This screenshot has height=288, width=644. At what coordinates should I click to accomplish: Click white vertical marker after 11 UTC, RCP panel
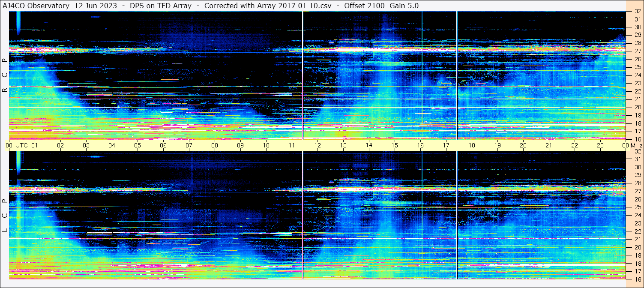click(303, 75)
